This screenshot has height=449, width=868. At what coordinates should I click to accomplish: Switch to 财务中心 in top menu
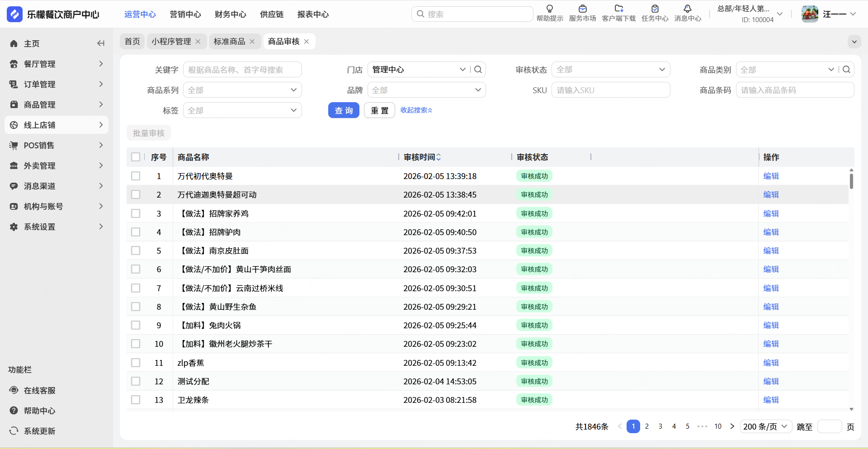pyautogui.click(x=230, y=14)
